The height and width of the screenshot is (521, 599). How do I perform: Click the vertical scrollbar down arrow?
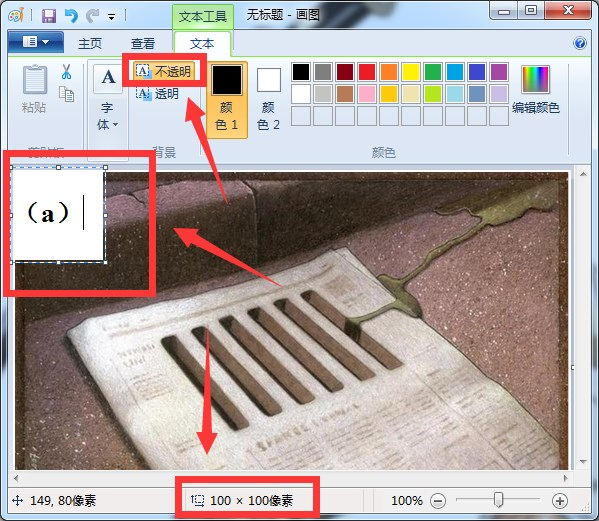click(x=583, y=462)
